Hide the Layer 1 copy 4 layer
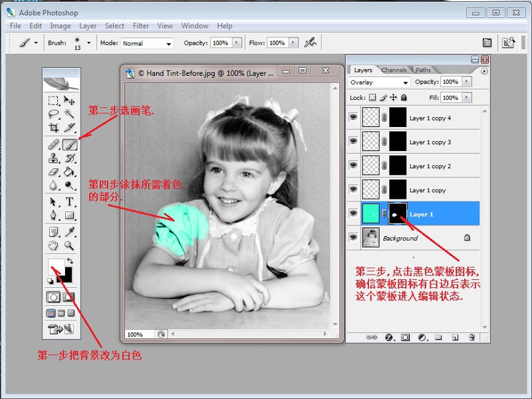Image resolution: width=532 pixels, height=399 pixels. [x=353, y=118]
